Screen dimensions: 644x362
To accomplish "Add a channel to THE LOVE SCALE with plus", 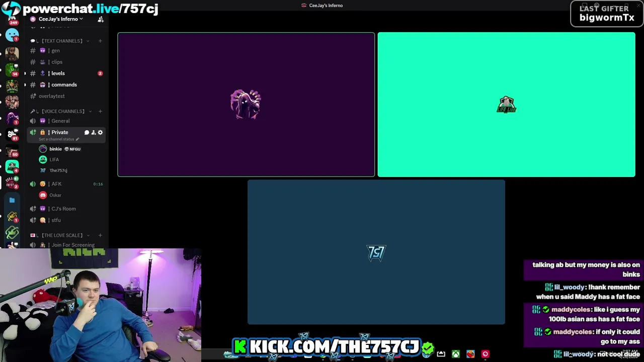I will coord(100,235).
